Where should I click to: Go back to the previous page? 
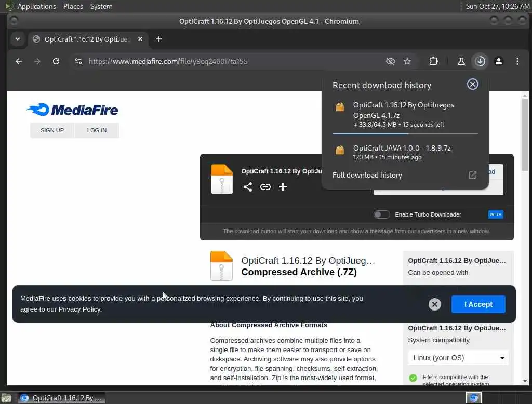pos(19,61)
